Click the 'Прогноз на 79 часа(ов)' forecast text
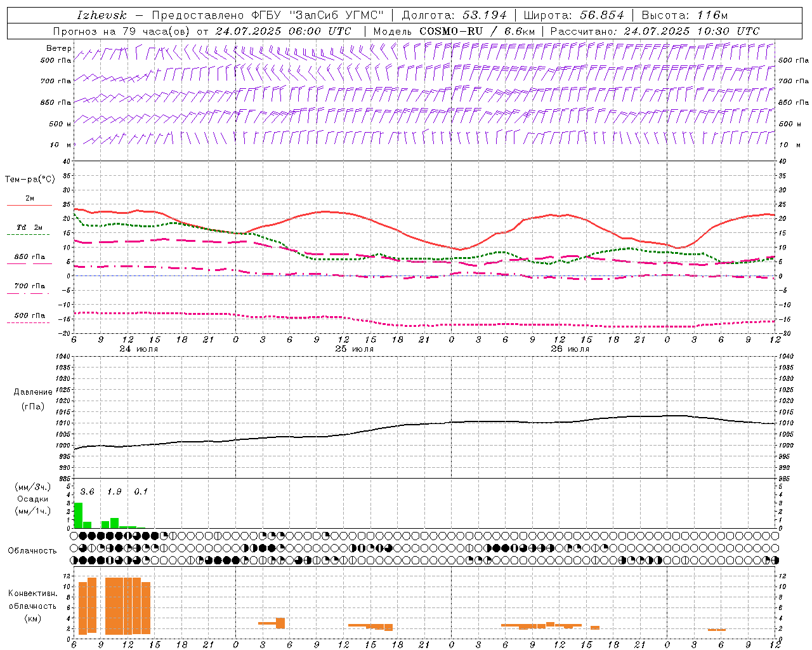 point(122,31)
